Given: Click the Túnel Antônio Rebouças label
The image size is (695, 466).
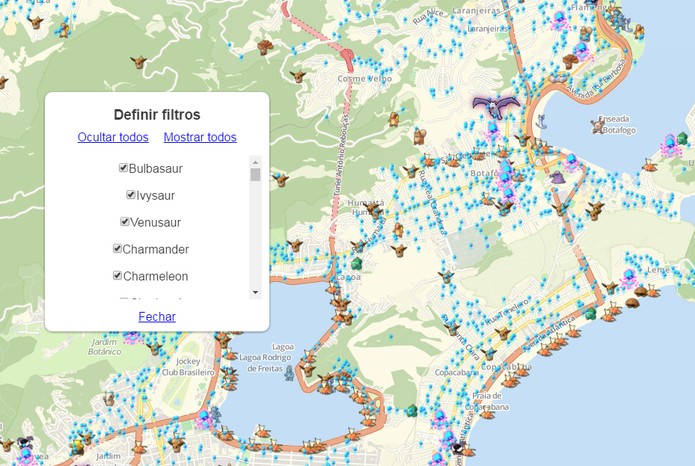Looking at the screenshot, I should point(341,156).
